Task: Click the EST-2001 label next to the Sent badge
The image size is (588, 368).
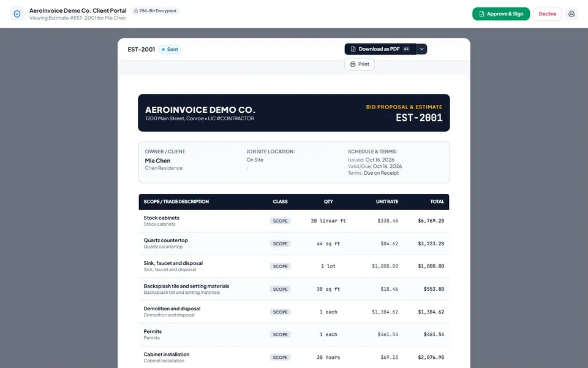Action: (141, 50)
